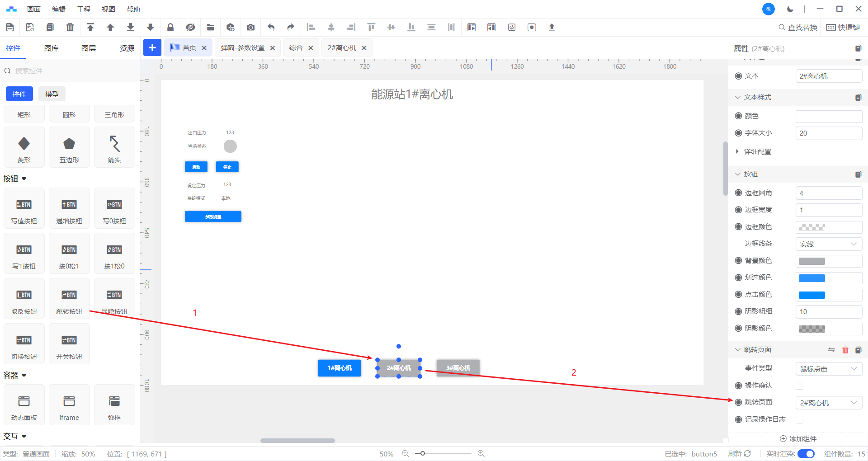Open the 事件类型 dropdown
Screen dimensions: 868x461
[828, 369]
